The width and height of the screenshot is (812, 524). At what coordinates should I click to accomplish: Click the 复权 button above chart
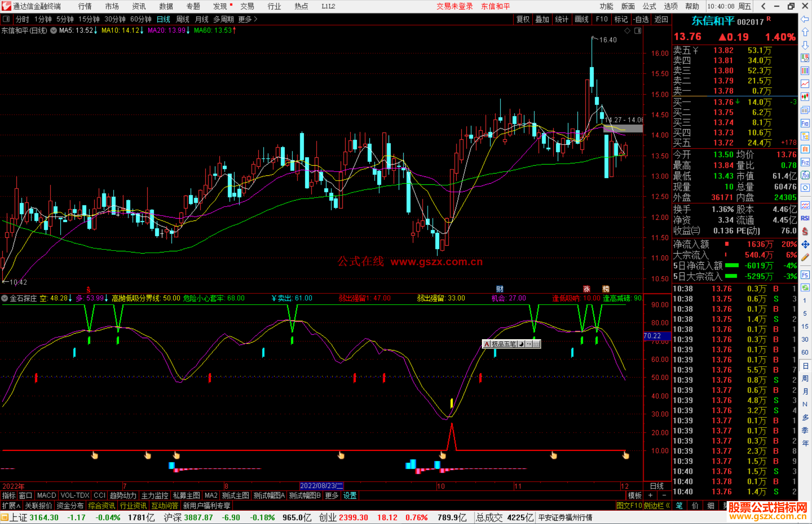pos(523,19)
